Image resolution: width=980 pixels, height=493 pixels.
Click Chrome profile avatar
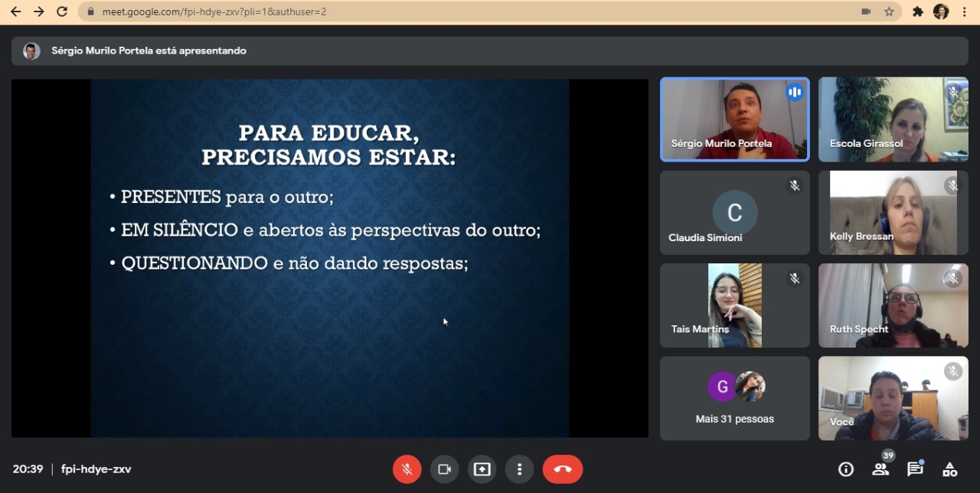tap(941, 11)
